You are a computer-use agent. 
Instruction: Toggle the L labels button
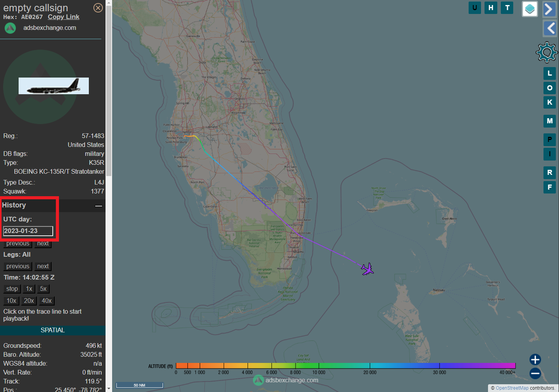(x=550, y=73)
